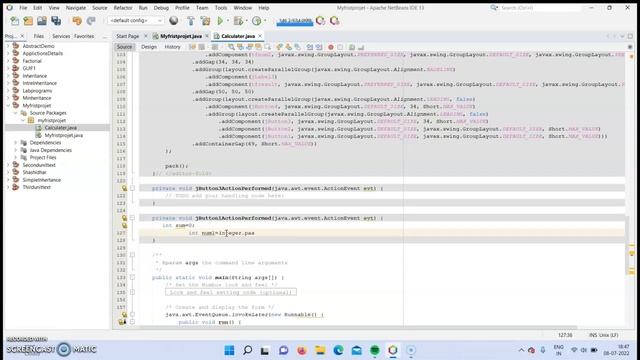The image size is (640, 360).
Task: Switch to Design view
Action: pyautogui.click(x=149, y=47)
